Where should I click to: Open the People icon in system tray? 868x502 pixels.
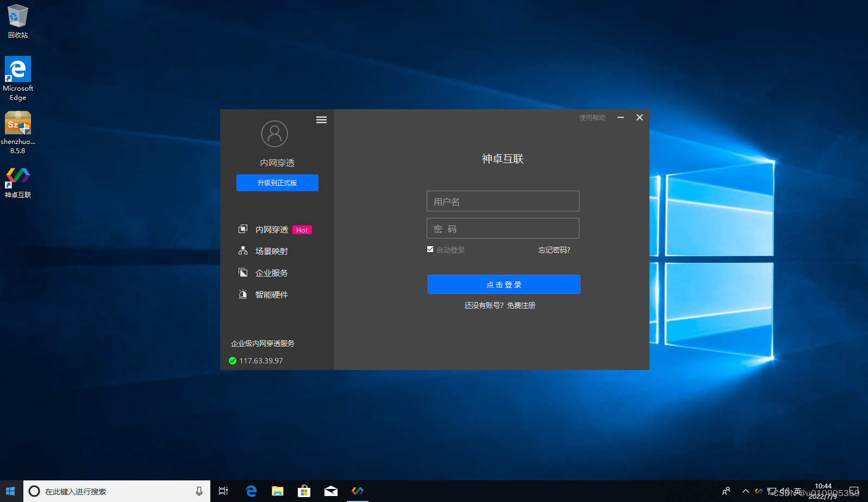[726, 491]
